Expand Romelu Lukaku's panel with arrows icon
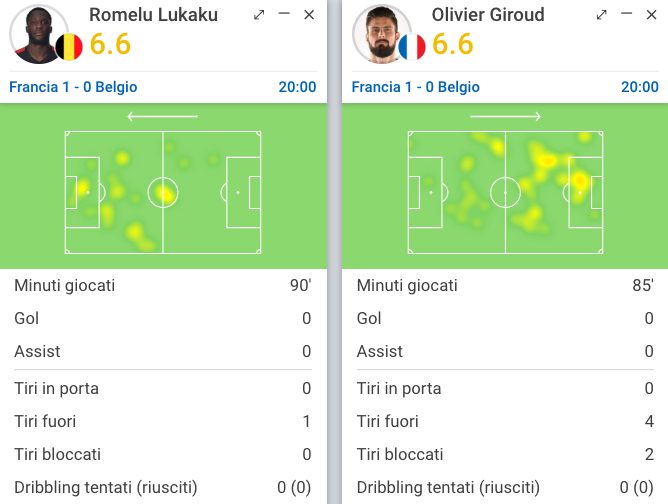Viewport: 668px width, 504px height. [259, 15]
